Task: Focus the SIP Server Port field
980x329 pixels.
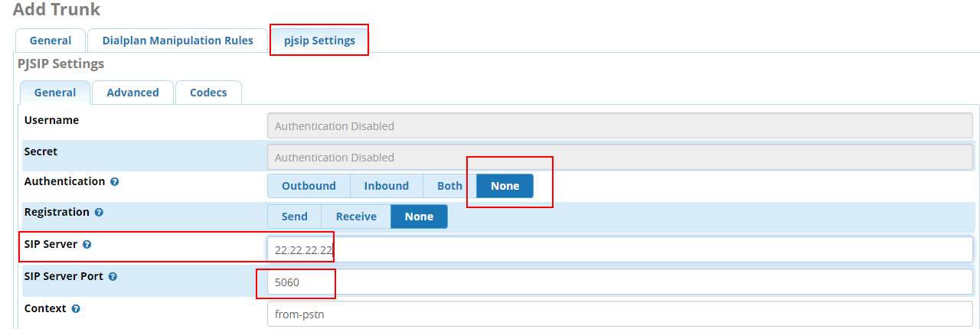Action: [x=620, y=282]
